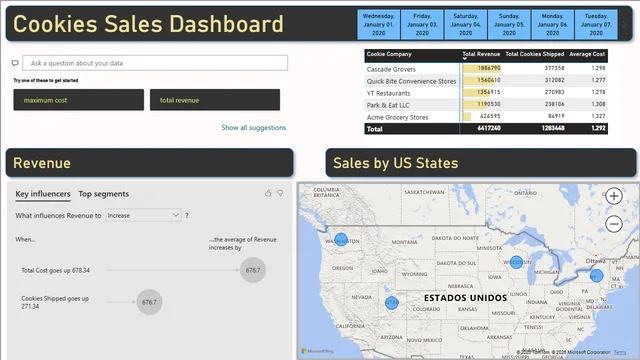
Task: Open the Increase dropdown for Revenue influence
Action: (x=143, y=215)
